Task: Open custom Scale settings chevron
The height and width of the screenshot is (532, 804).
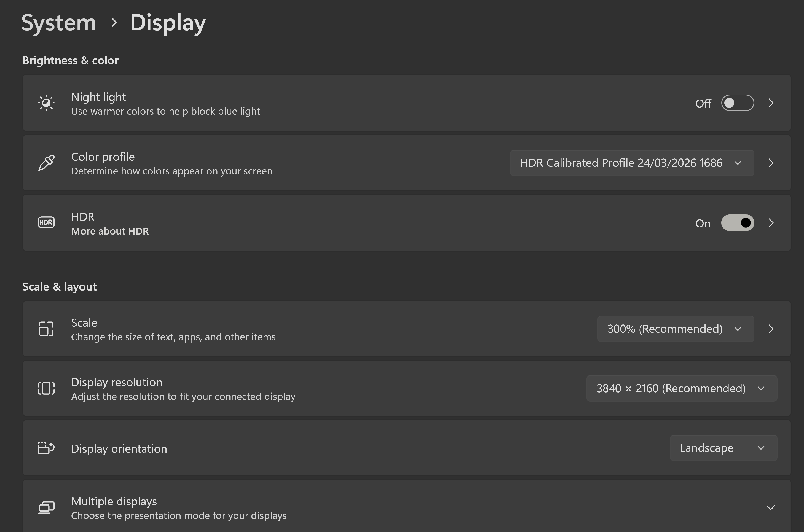Action: 771,329
